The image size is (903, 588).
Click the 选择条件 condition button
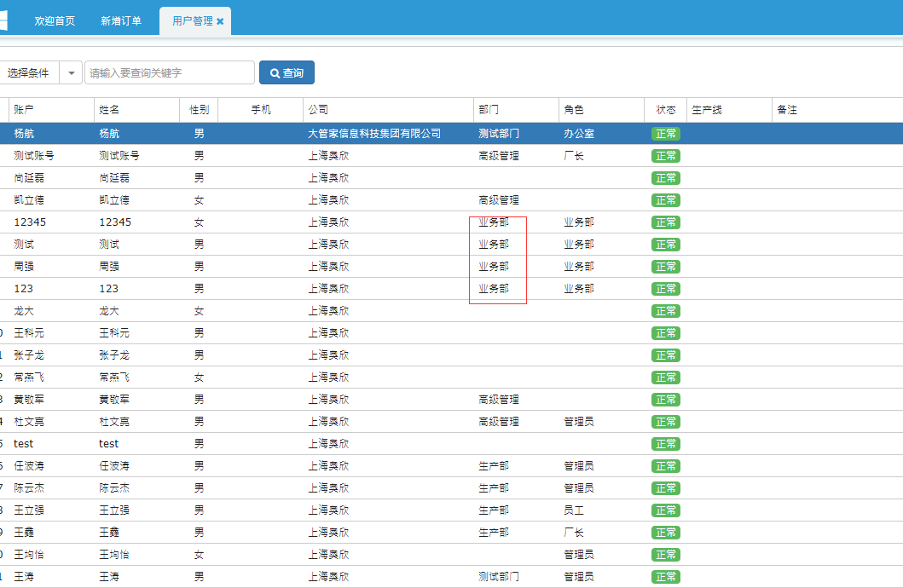tap(28, 73)
